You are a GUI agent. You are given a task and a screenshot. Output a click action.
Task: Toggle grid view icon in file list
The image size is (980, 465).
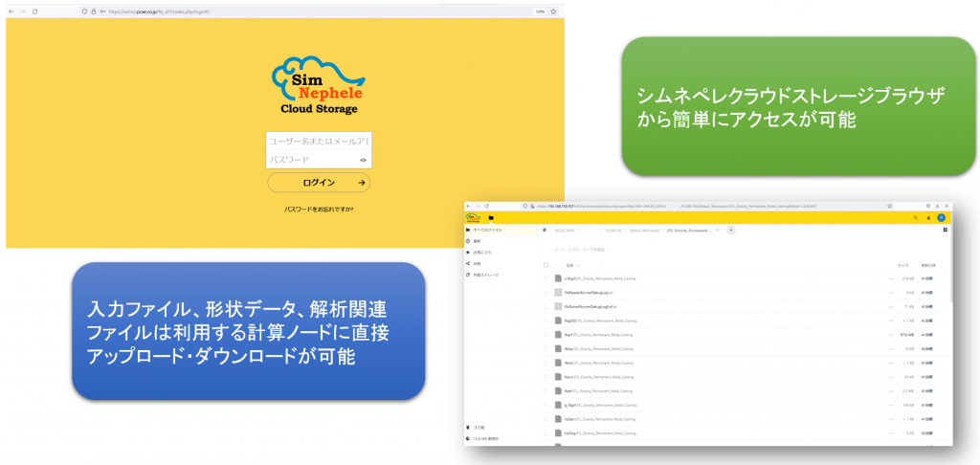945,230
